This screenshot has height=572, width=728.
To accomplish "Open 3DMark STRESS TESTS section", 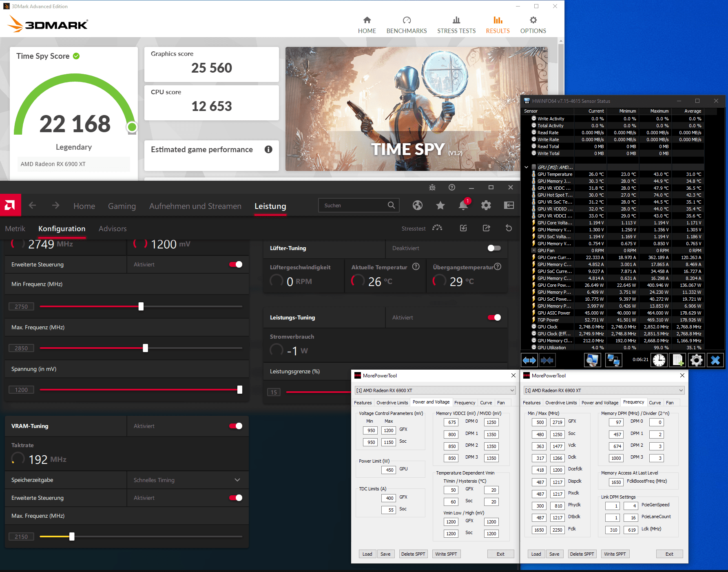I will (x=456, y=25).
